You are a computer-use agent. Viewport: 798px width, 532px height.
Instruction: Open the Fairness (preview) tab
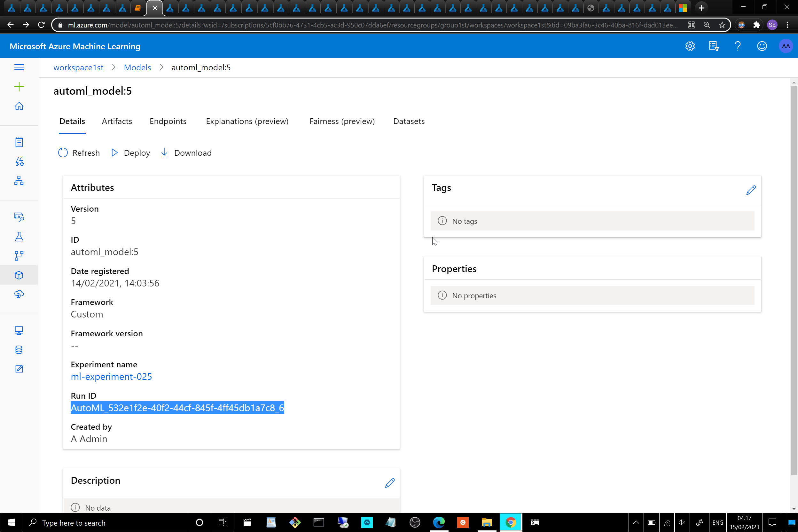(x=342, y=121)
